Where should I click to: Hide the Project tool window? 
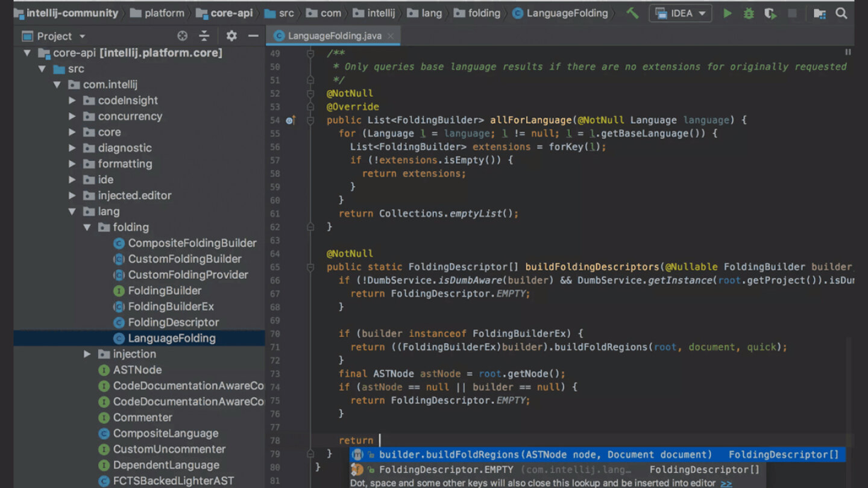pos(254,36)
